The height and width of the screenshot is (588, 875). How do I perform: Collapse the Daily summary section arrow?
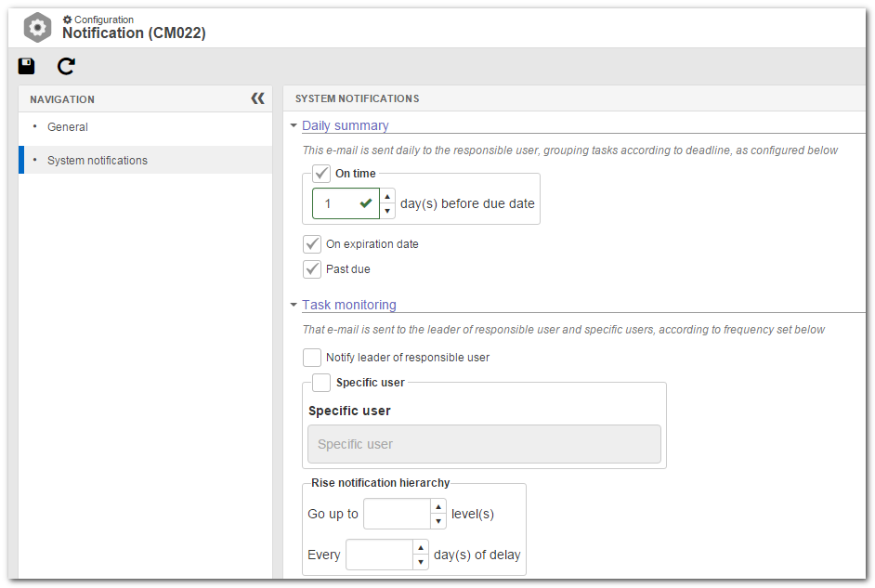[x=294, y=126]
